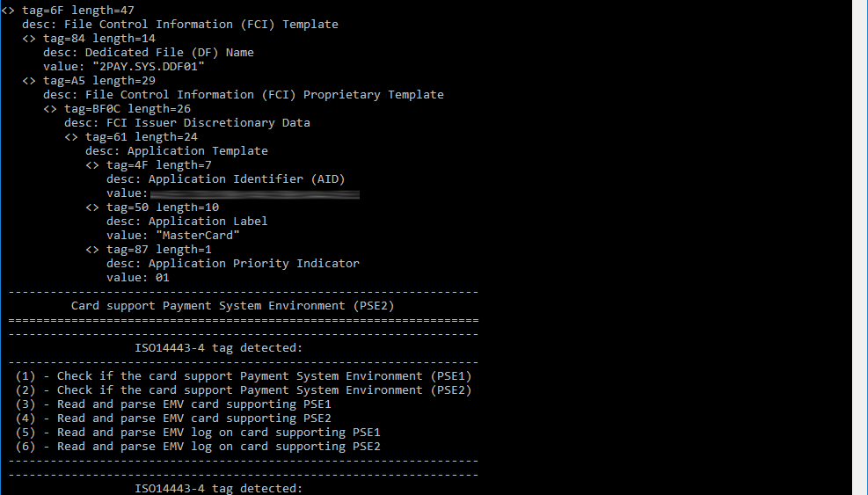The width and height of the screenshot is (868, 495).
Task: Select option (5) EMV log PSE1
Action: [x=198, y=433]
